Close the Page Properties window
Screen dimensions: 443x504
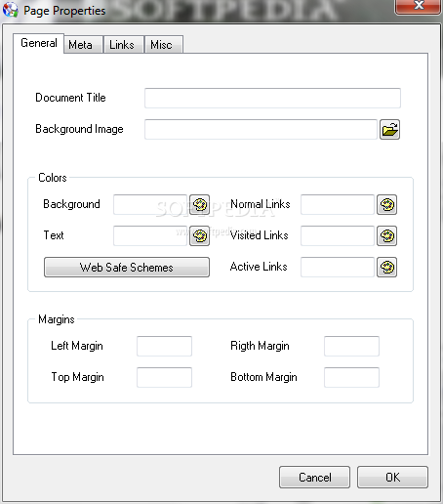(x=419, y=6)
